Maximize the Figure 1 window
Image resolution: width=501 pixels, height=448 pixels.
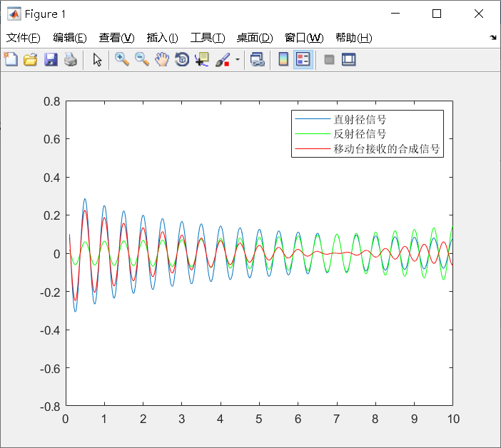[x=437, y=14]
